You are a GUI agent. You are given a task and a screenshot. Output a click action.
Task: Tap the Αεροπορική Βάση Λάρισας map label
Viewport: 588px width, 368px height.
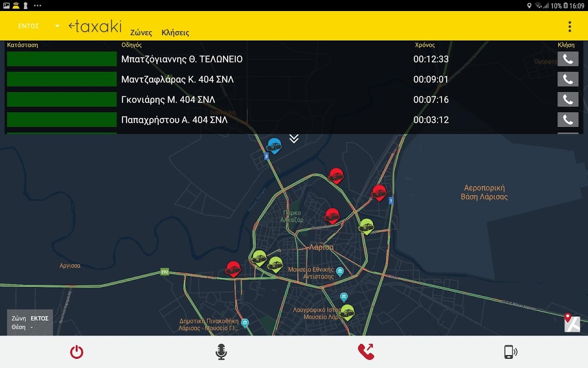[x=484, y=192]
